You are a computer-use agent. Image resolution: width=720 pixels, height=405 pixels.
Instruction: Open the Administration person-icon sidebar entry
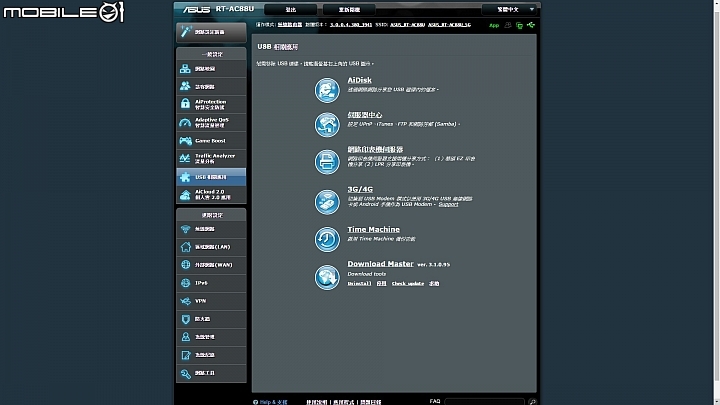[211, 337]
